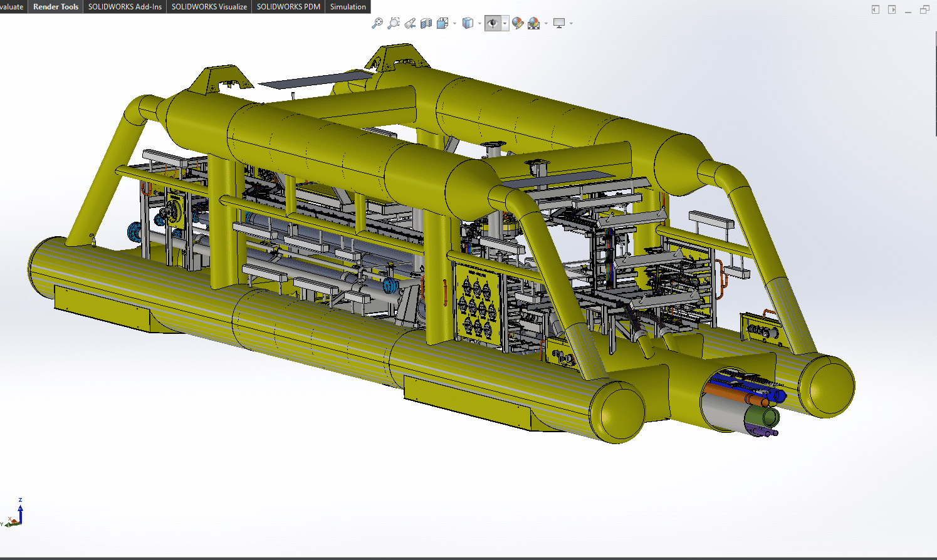
Task: Click the Display Style cube icon
Action: coord(468,23)
